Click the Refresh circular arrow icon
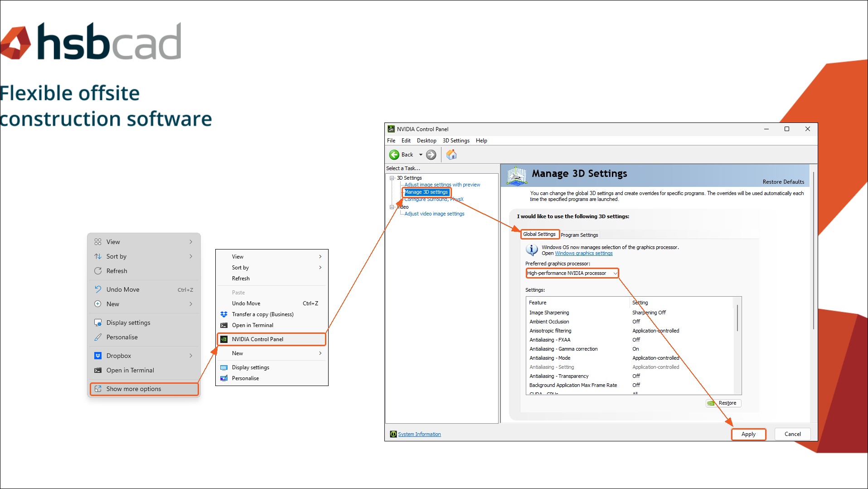Viewport: 868px width, 489px height. click(98, 271)
